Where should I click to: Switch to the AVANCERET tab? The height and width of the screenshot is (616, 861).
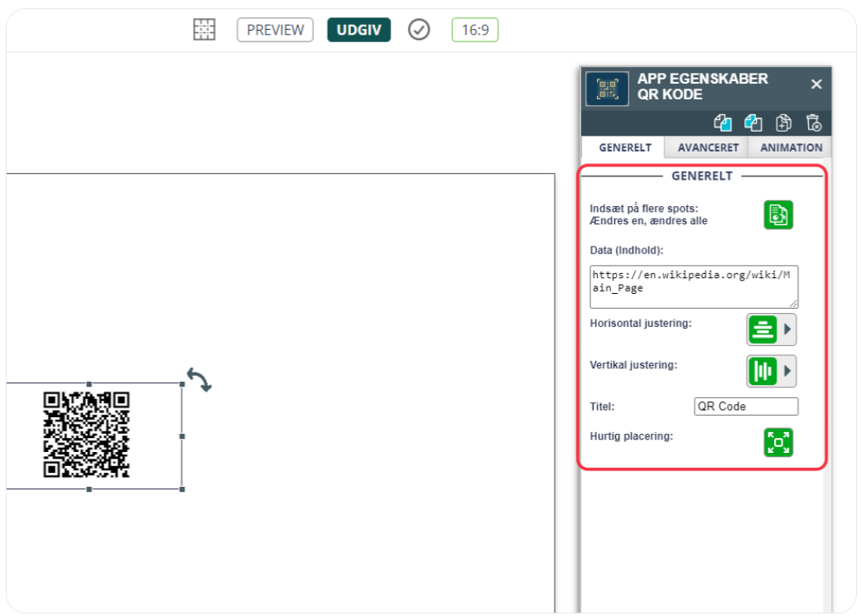pyautogui.click(x=708, y=147)
